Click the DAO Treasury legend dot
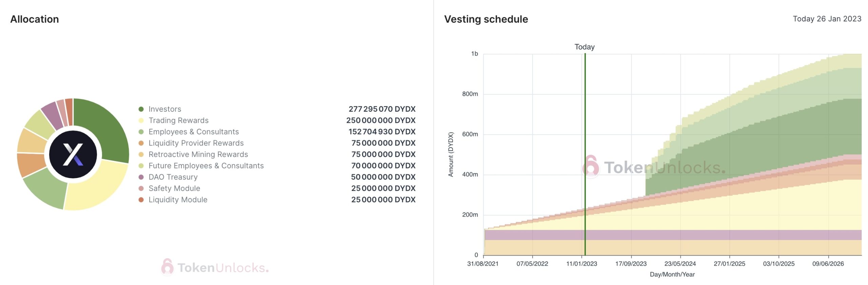Image resolution: width=868 pixels, height=285 pixels. pyautogui.click(x=141, y=177)
